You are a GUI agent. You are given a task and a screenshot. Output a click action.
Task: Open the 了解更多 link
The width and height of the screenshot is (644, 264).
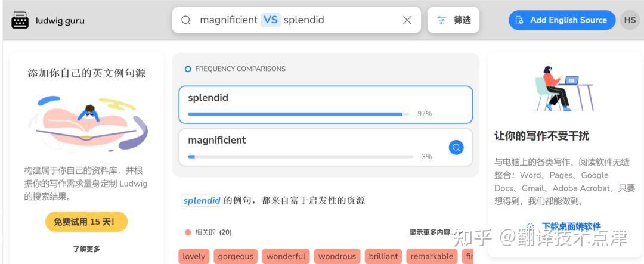click(86, 249)
